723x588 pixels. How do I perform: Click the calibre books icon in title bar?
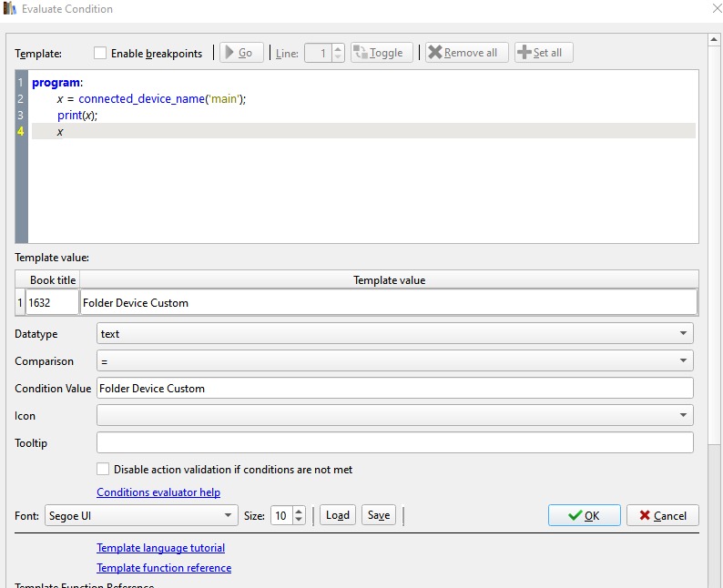click(x=9, y=8)
